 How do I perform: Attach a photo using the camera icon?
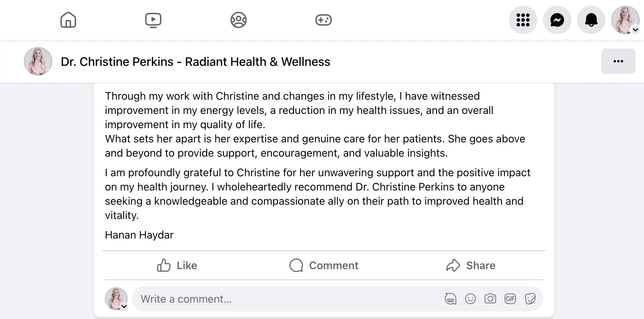pyautogui.click(x=490, y=299)
